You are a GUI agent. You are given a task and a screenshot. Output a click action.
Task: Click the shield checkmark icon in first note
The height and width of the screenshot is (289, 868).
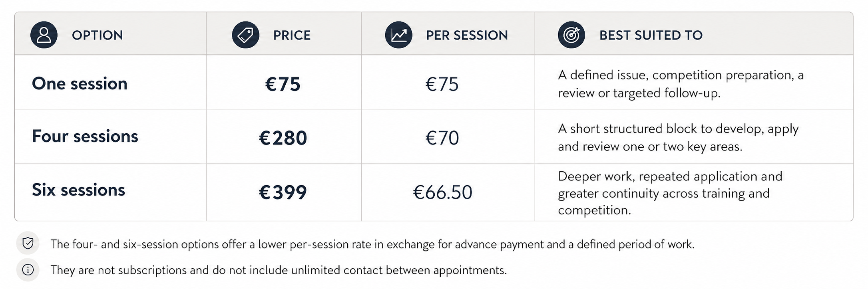click(28, 243)
